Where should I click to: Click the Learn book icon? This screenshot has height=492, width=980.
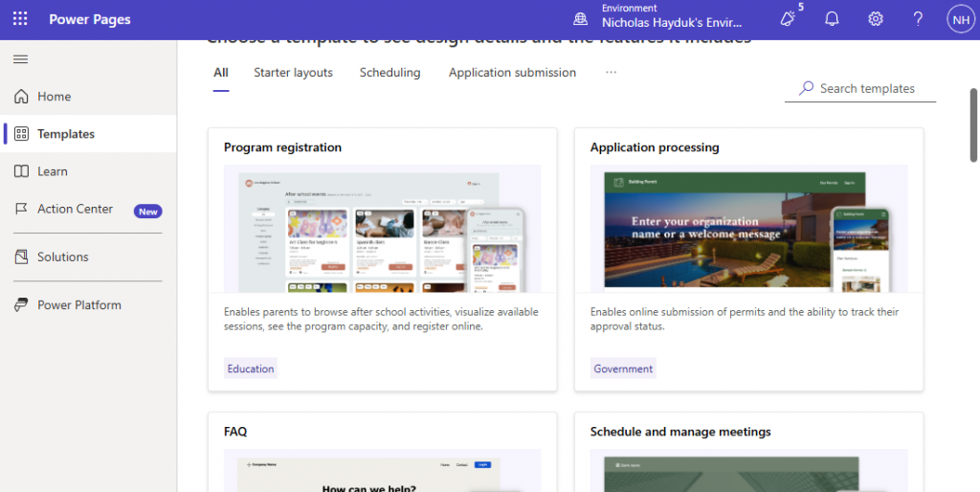tap(21, 171)
